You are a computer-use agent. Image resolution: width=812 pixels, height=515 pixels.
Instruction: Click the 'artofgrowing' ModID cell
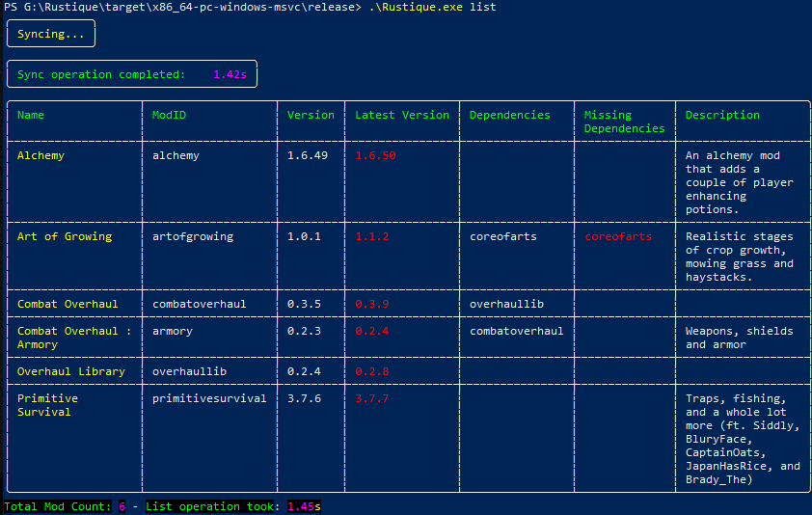193,236
